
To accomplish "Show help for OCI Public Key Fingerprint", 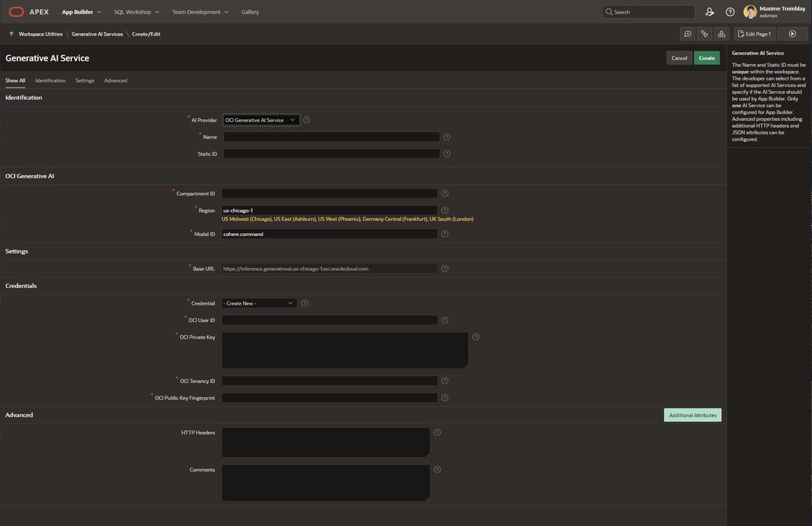I will 445,398.
